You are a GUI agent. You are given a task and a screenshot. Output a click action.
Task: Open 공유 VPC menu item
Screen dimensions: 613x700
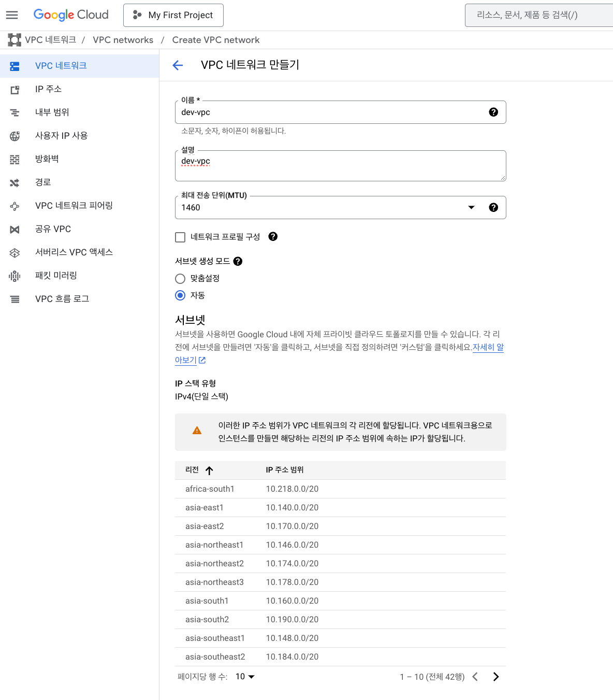[x=79, y=229]
